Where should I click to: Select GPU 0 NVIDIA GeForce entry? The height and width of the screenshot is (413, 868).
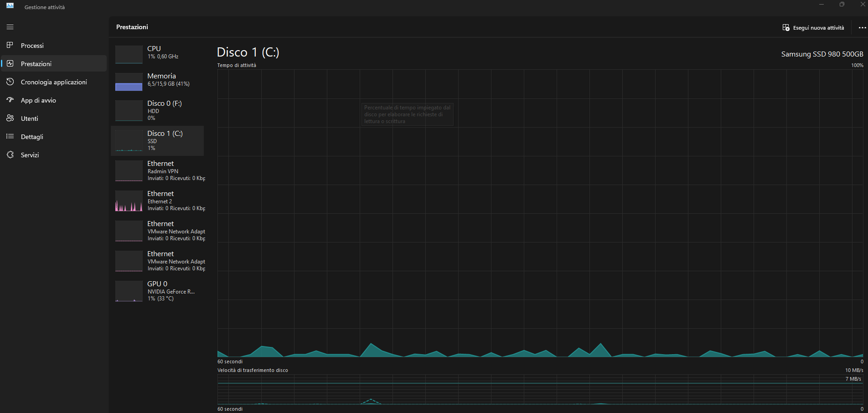(x=157, y=291)
